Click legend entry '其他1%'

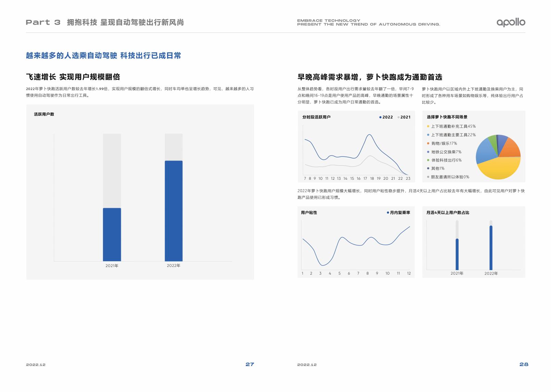[436, 168]
